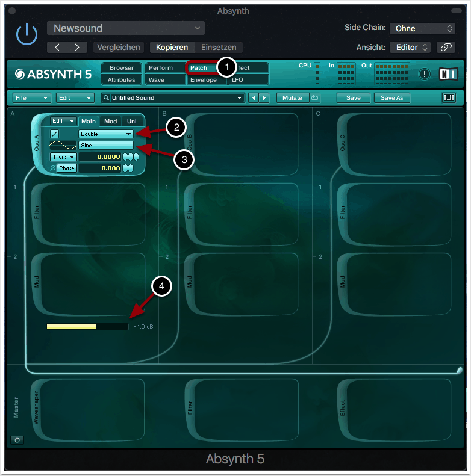This screenshot has width=471, height=476.
Task: Click the NI Native Instruments logo
Action: [x=449, y=74]
